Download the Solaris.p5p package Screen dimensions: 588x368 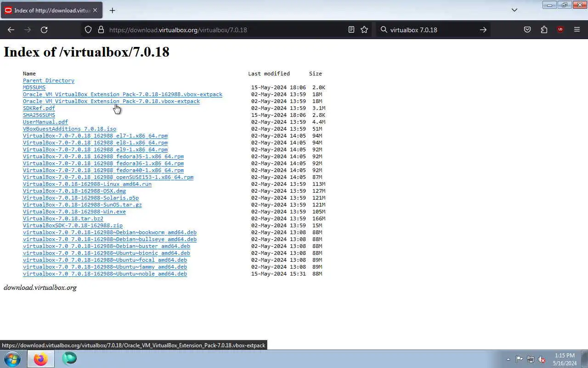[81, 198]
